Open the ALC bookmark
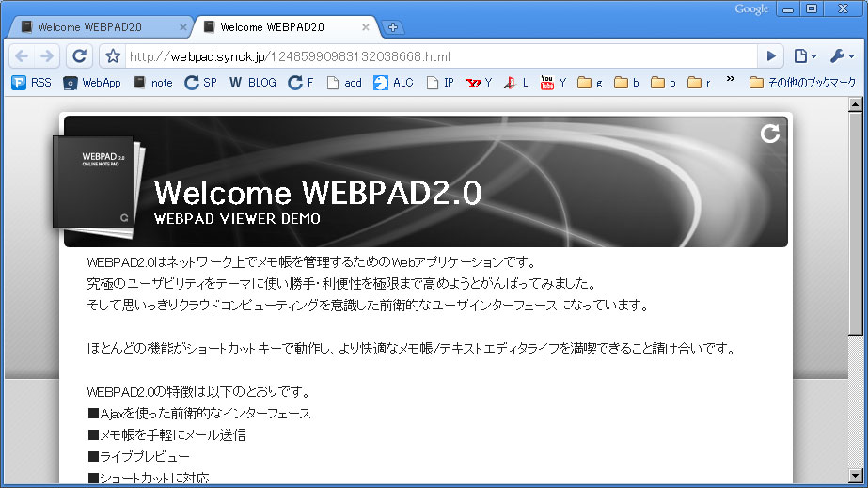 pyautogui.click(x=393, y=83)
